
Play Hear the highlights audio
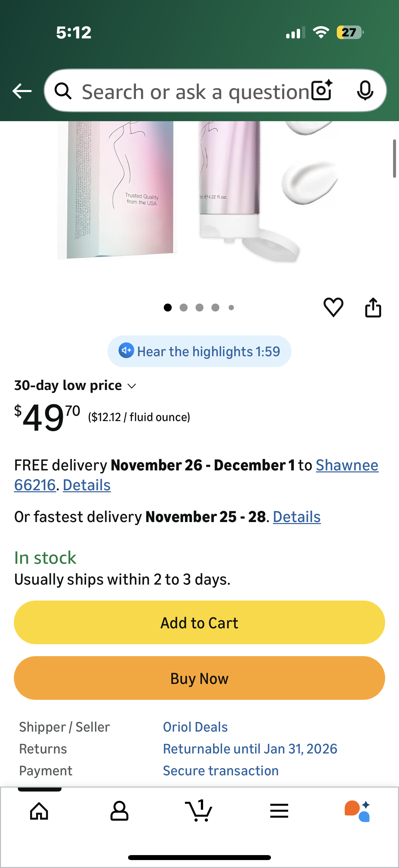[x=199, y=352]
